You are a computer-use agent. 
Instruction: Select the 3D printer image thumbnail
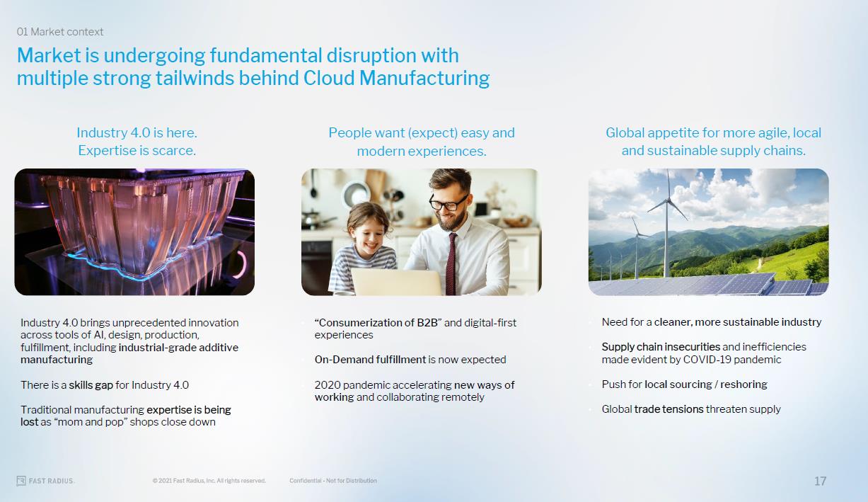pos(134,232)
